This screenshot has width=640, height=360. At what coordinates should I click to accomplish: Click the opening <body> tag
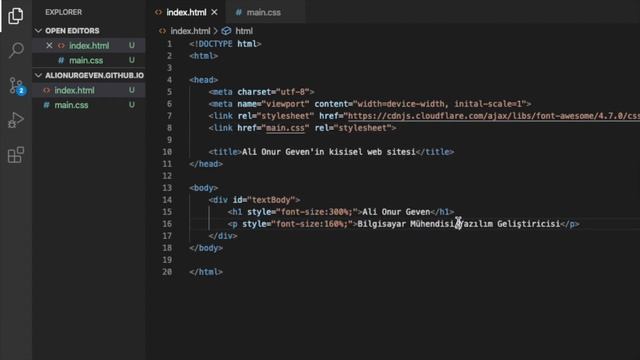(203, 188)
